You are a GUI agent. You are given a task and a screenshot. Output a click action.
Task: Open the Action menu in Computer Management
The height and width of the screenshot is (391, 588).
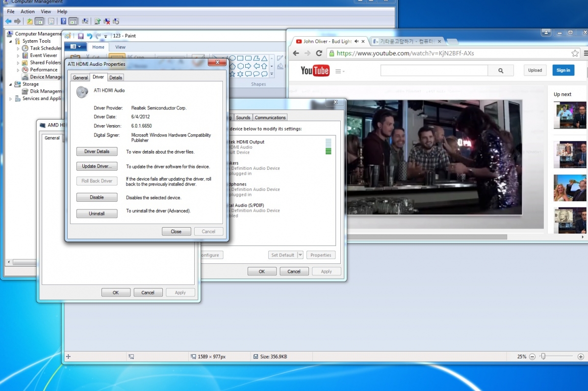coord(27,11)
